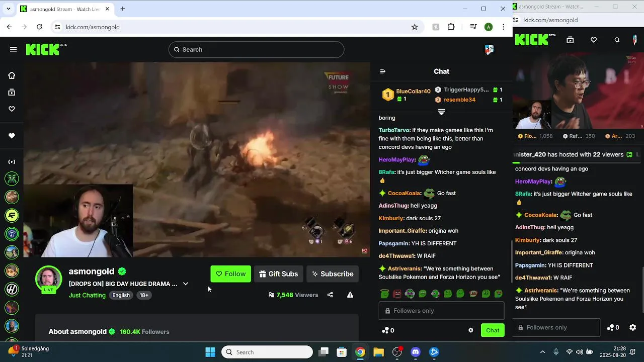Viewport: 644px width, 362px height.
Task: Click the 160.4K Followers text
Action: (144, 332)
